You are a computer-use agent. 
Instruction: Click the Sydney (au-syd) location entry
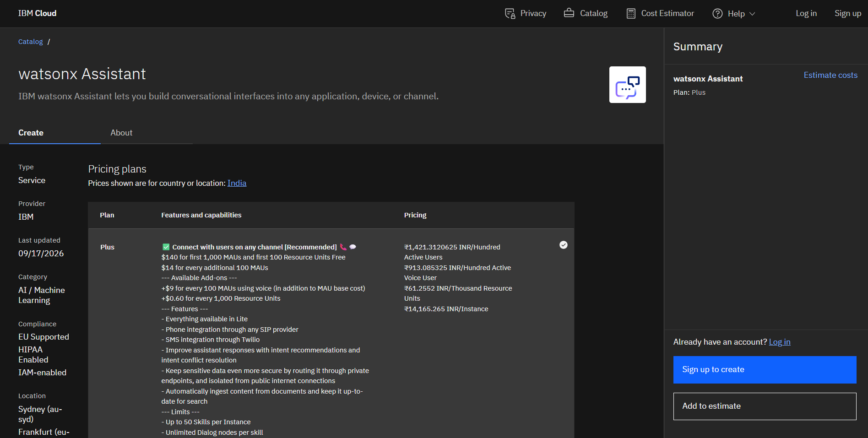coord(40,414)
